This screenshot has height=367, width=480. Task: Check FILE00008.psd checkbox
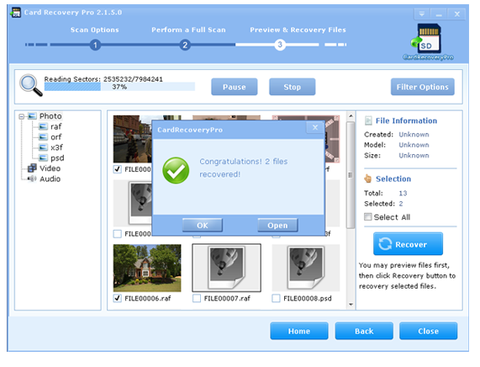(276, 298)
